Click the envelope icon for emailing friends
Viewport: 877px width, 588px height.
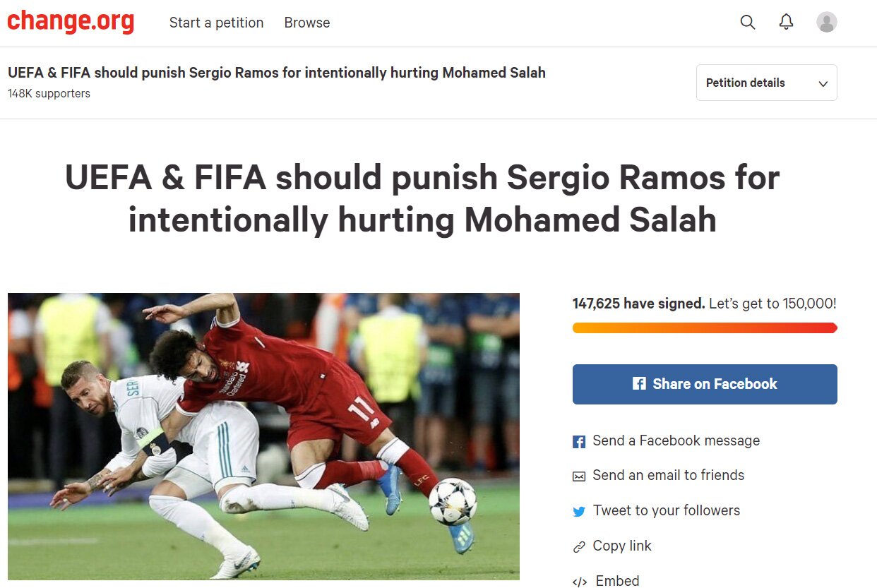click(x=579, y=476)
